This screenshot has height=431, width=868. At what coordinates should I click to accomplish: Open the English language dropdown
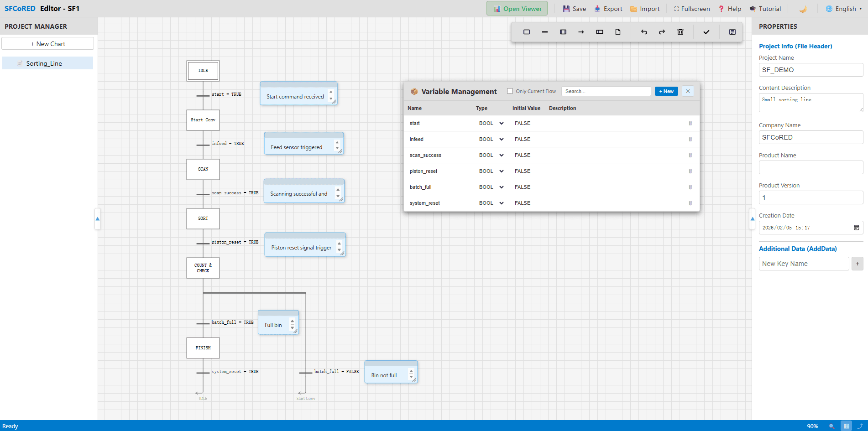coord(844,9)
